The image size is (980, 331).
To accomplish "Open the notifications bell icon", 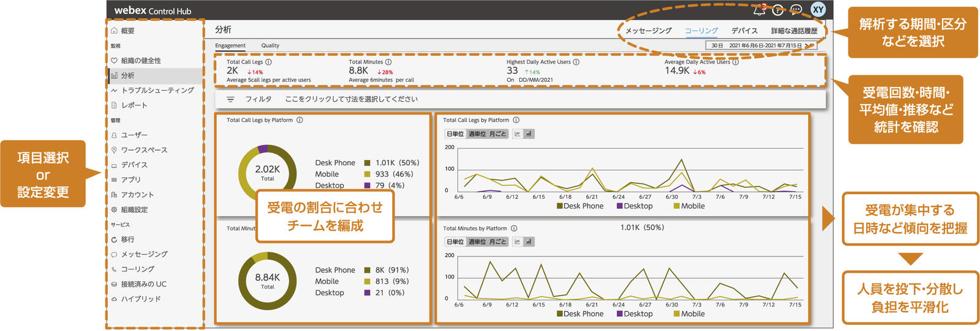I will (759, 10).
